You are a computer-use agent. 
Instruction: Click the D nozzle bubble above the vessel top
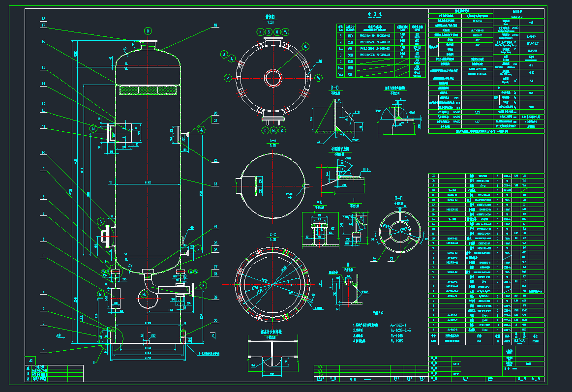click(147, 30)
